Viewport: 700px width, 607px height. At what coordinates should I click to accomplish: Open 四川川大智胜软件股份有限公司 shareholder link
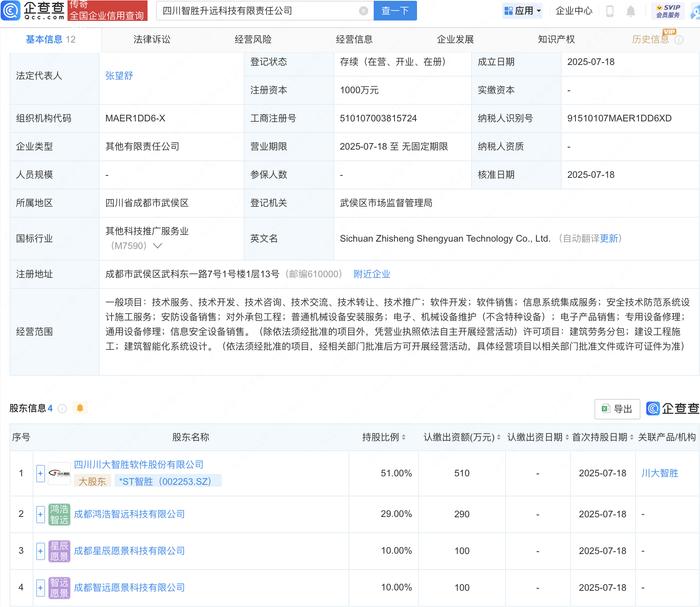click(x=138, y=465)
